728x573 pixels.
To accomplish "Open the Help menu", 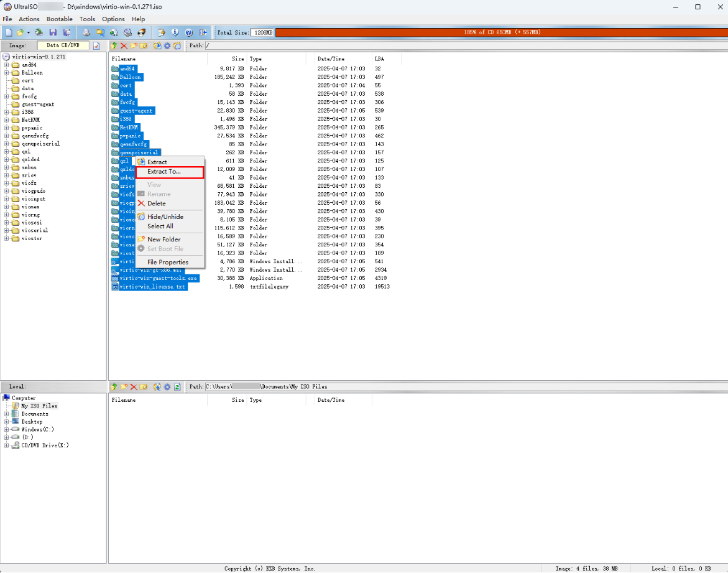I will tap(139, 19).
